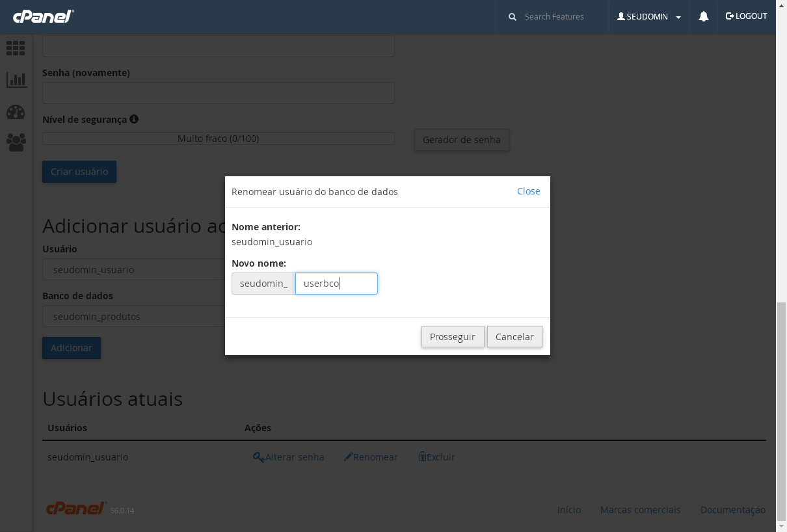This screenshot has height=532, width=787.
Task: Click the cPanel logo in header
Action: click(x=43, y=16)
